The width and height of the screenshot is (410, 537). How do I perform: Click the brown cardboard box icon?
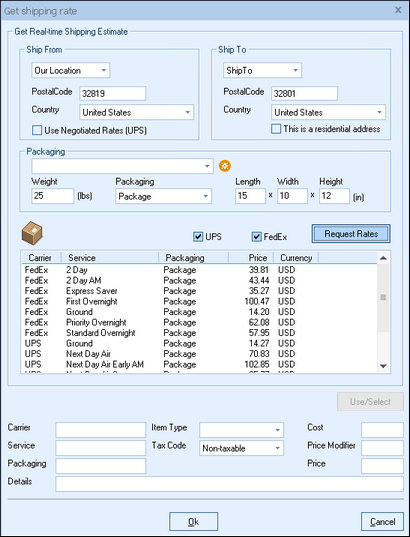[x=32, y=233]
